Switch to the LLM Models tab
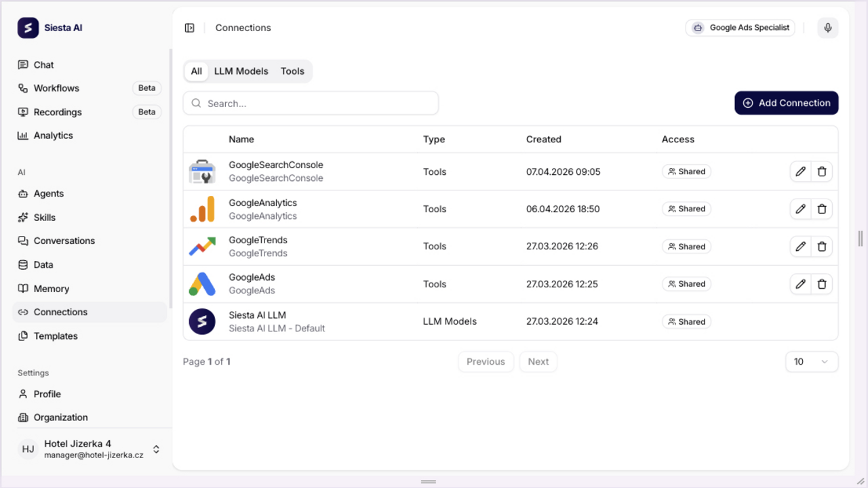 (x=241, y=71)
